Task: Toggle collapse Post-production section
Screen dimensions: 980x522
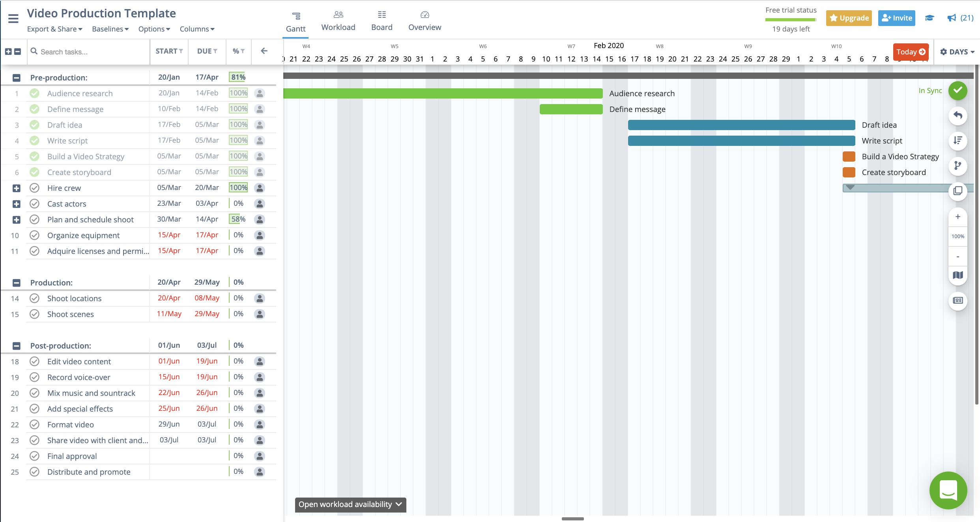Action: point(16,345)
